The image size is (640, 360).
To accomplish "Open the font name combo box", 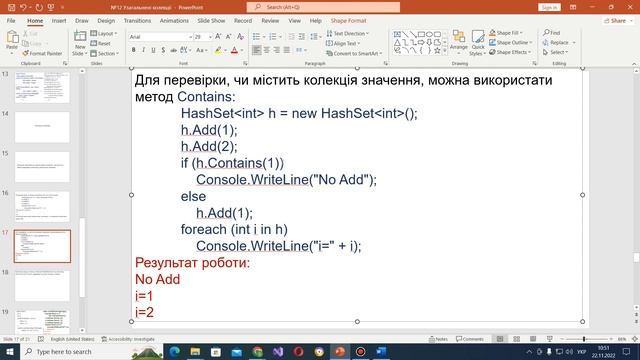I will (x=160, y=37).
